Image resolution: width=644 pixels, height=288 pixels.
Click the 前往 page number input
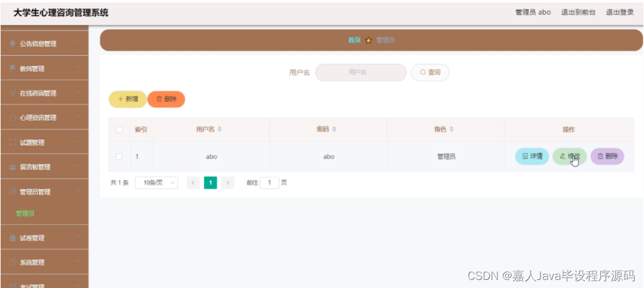(269, 183)
